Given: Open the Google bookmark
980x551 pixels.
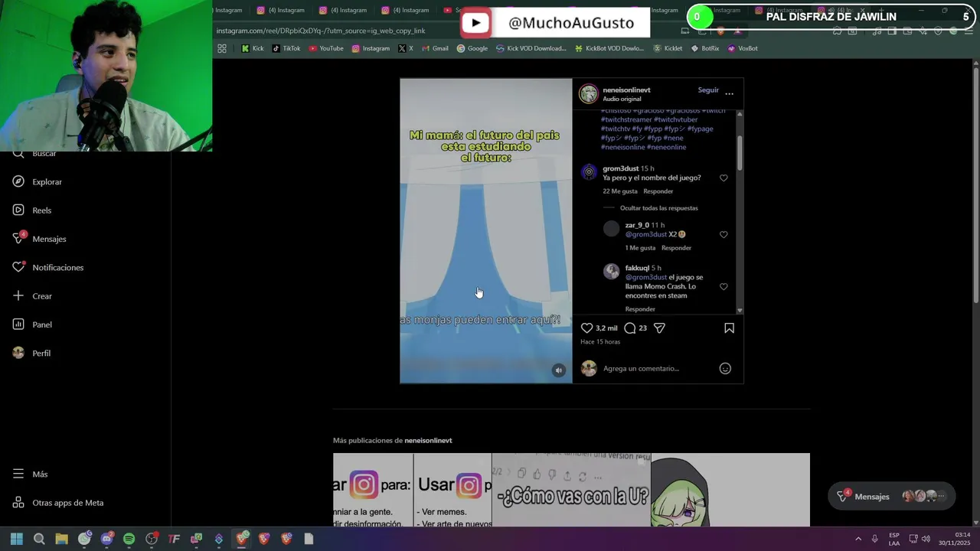Looking at the screenshot, I should pyautogui.click(x=472, y=48).
